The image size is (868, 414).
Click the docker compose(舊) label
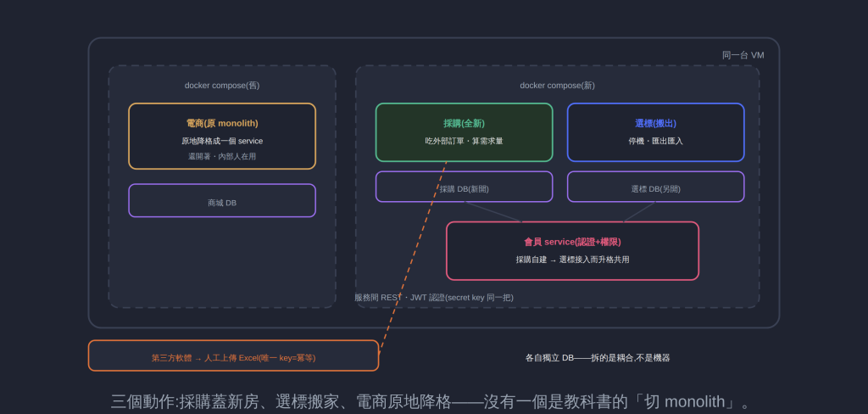pyautogui.click(x=222, y=86)
